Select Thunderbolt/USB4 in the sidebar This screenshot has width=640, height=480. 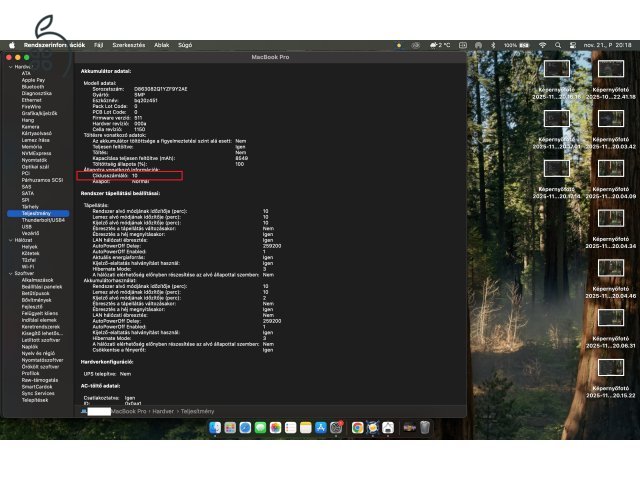pyautogui.click(x=43, y=220)
